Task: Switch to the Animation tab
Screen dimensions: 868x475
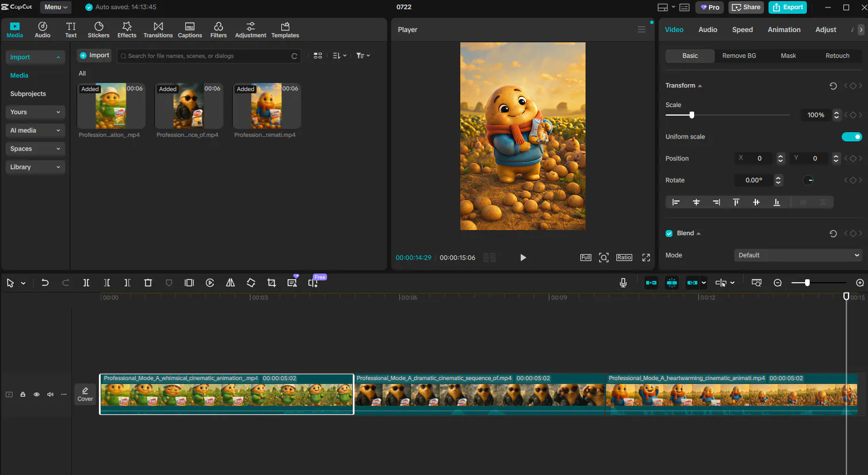Action: point(783,30)
